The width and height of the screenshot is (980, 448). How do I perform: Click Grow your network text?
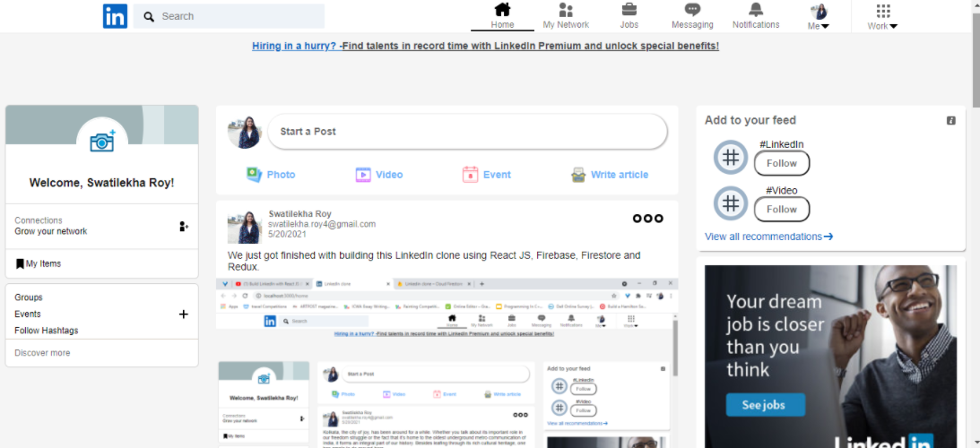50,231
